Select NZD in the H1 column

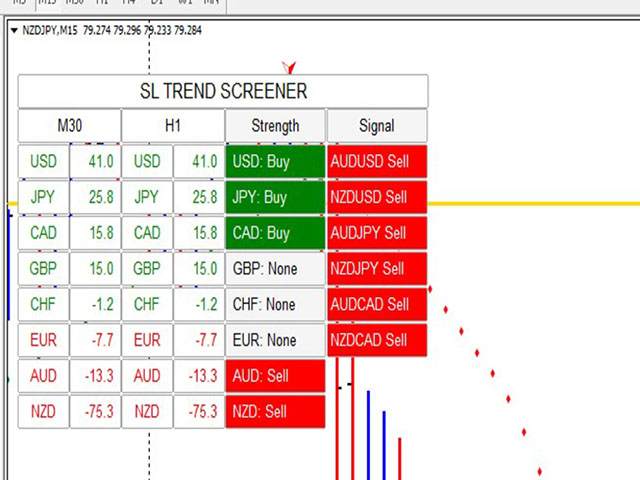click(x=147, y=411)
